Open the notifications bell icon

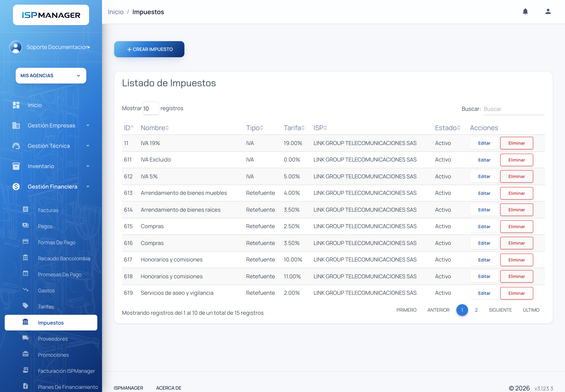click(525, 12)
